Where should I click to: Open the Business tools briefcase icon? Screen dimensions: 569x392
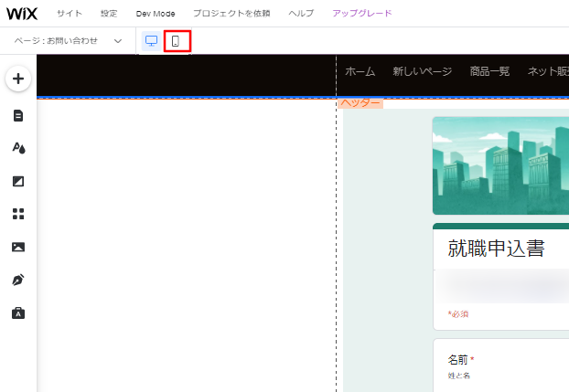tap(18, 313)
